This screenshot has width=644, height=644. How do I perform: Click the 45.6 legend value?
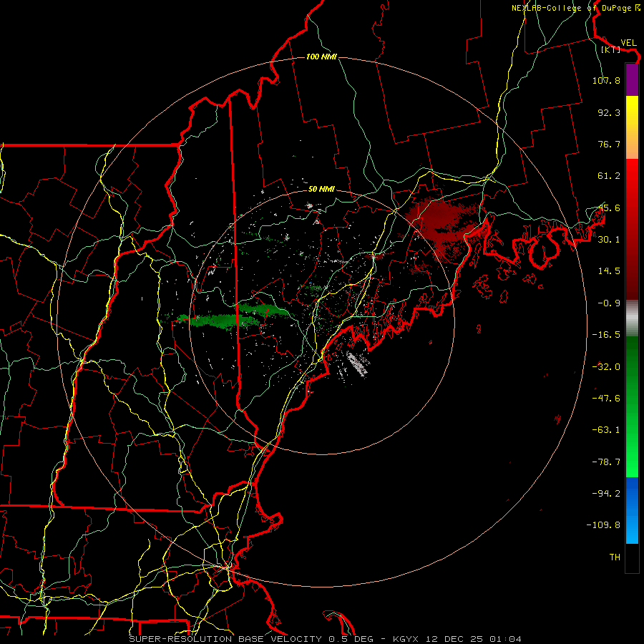[609, 208]
